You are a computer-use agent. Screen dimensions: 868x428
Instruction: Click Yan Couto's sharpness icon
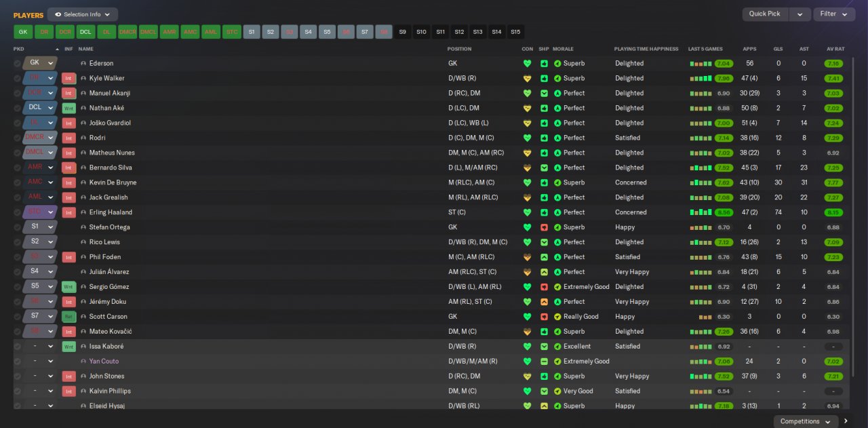(544, 362)
